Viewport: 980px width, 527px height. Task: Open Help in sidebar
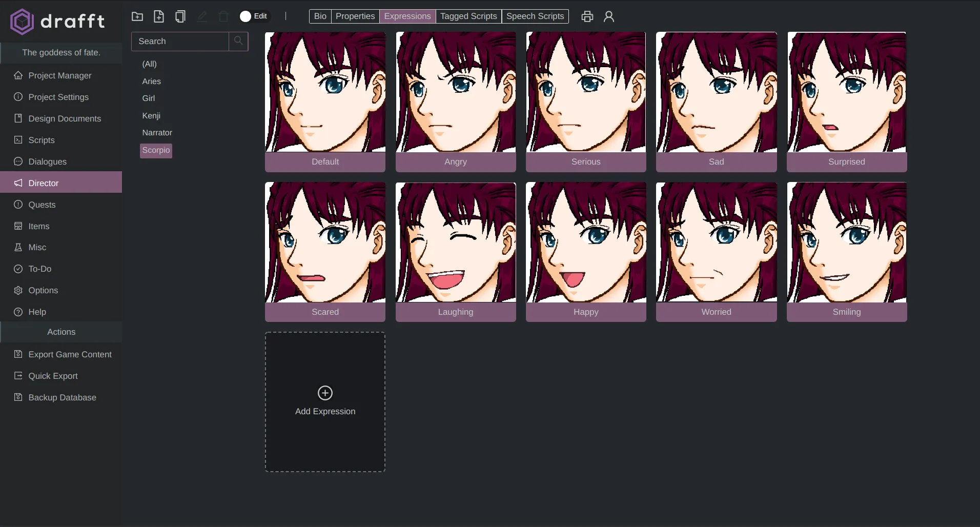pos(61,312)
